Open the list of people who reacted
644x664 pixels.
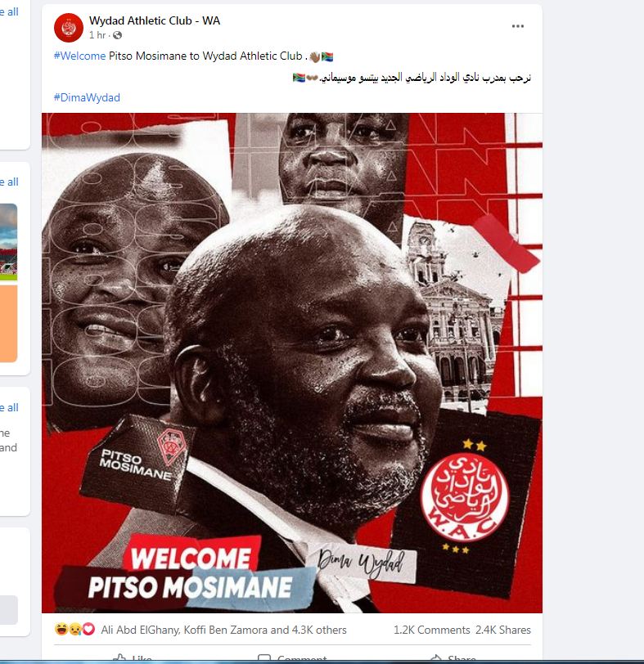223,630
